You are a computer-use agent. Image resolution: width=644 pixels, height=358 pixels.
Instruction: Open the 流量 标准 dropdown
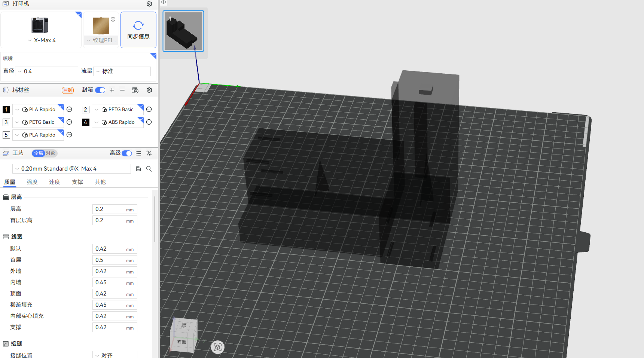pos(122,71)
